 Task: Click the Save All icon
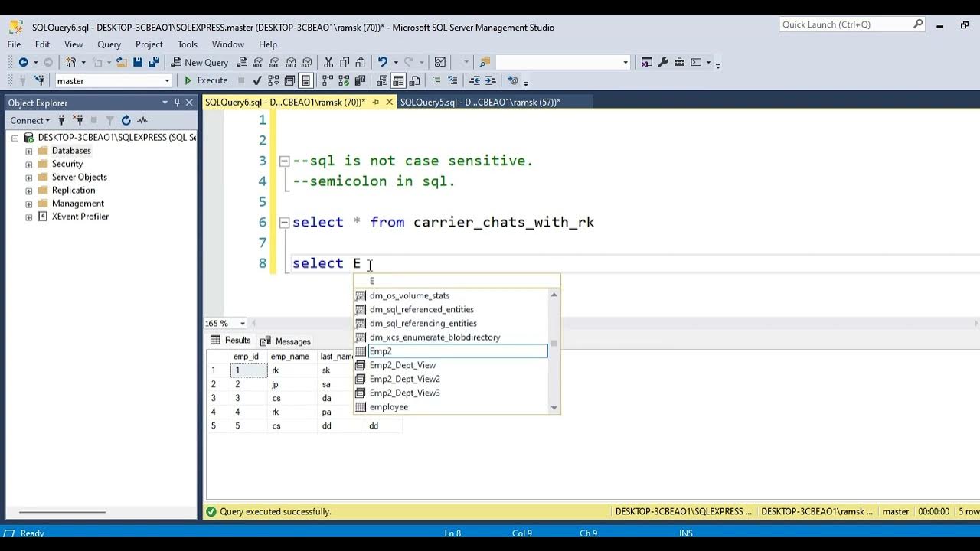154,62
